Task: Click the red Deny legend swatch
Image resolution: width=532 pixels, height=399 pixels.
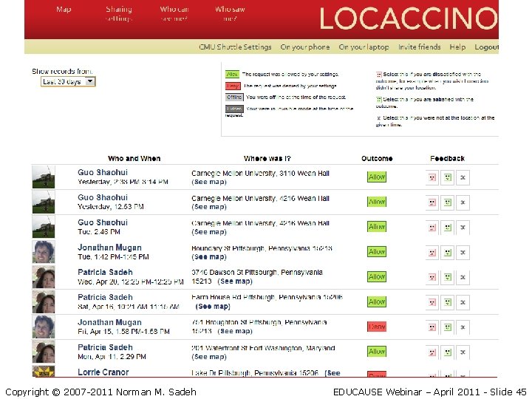Action: coord(233,86)
